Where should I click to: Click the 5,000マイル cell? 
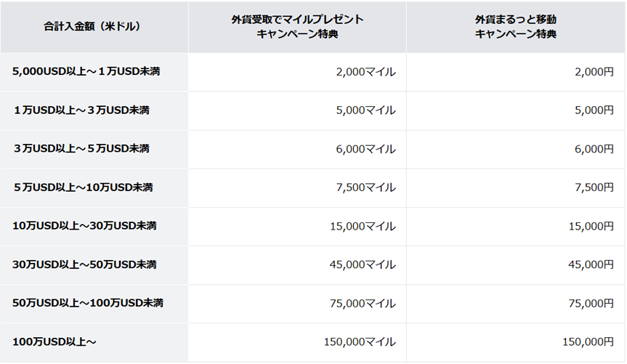(x=365, y=110)
